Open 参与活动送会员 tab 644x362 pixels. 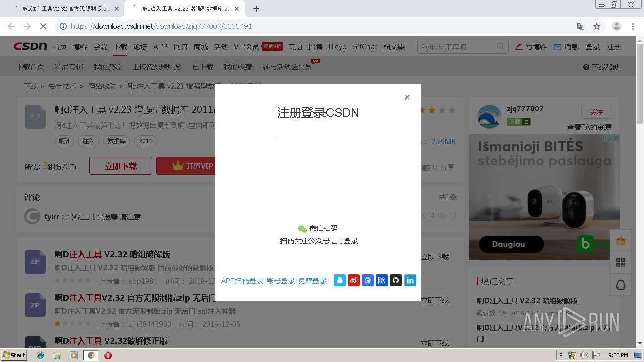coord(287,67)
